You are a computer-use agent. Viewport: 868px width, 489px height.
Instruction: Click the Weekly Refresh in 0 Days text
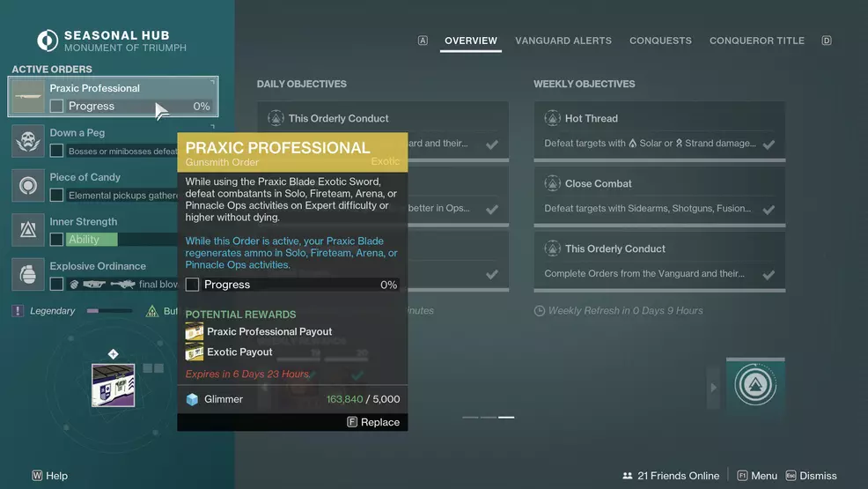(626, 311)
